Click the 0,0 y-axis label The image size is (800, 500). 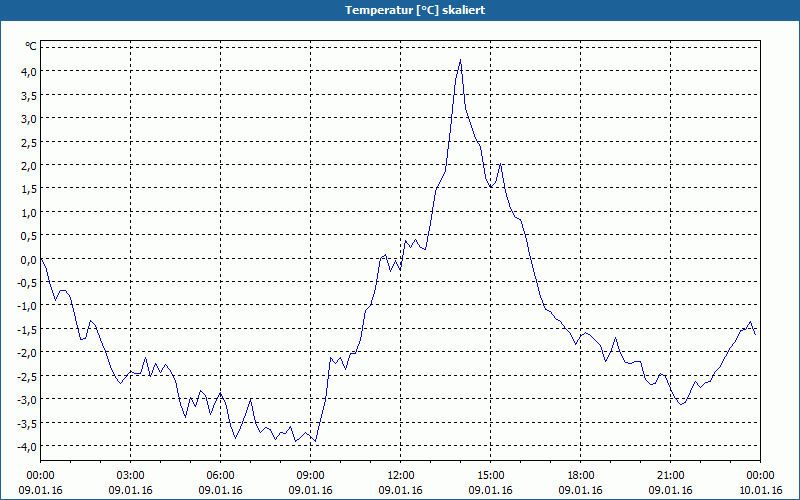(29, 260)
